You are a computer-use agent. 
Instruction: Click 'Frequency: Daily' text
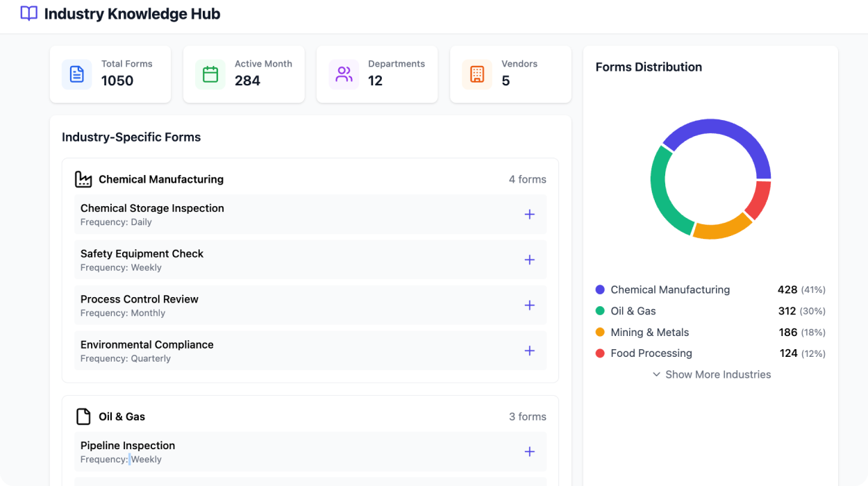pos(116,222)
